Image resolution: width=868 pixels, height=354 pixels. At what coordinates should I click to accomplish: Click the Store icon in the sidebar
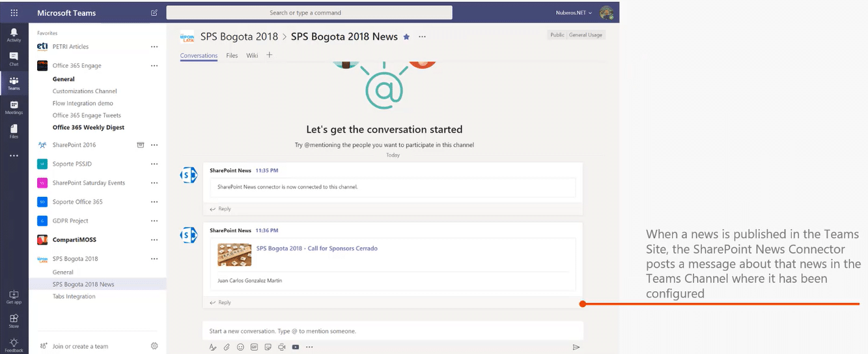(14, 320)
